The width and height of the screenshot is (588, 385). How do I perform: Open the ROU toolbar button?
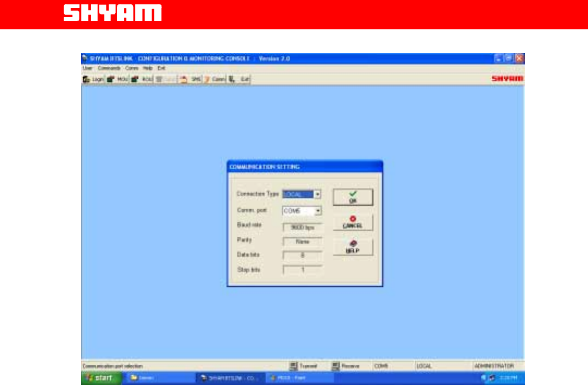point(142,79)
